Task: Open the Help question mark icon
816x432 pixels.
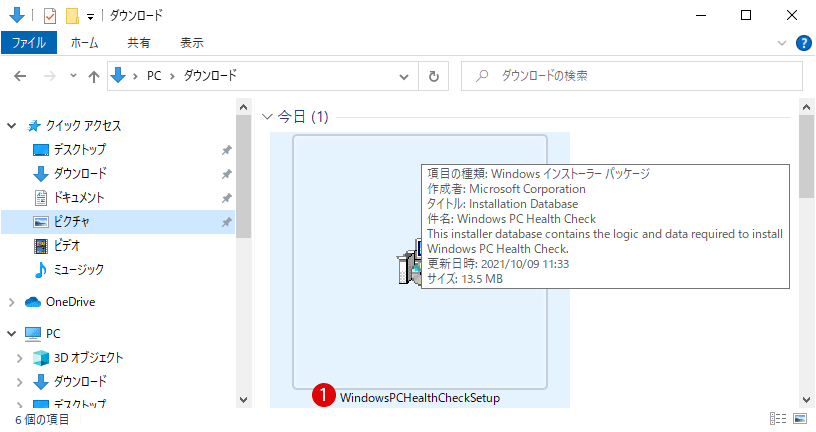Action: (x=804, y=43)
